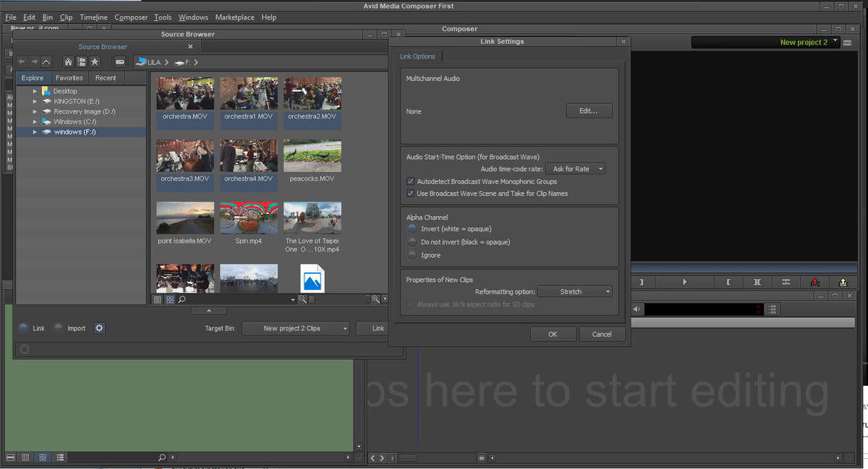
Task: Mute audio with the speaker icon
Action: click(x=637, y=309)
